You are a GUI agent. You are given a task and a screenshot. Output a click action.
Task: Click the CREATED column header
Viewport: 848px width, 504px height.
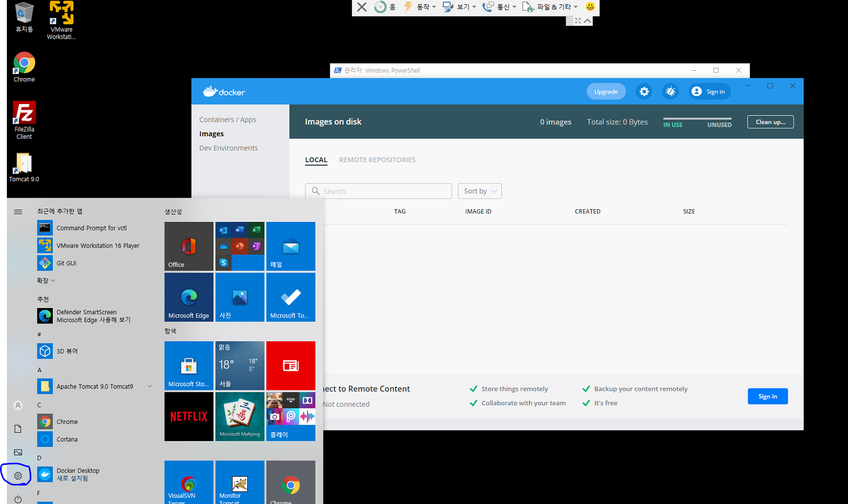click(x=588, y=211)
